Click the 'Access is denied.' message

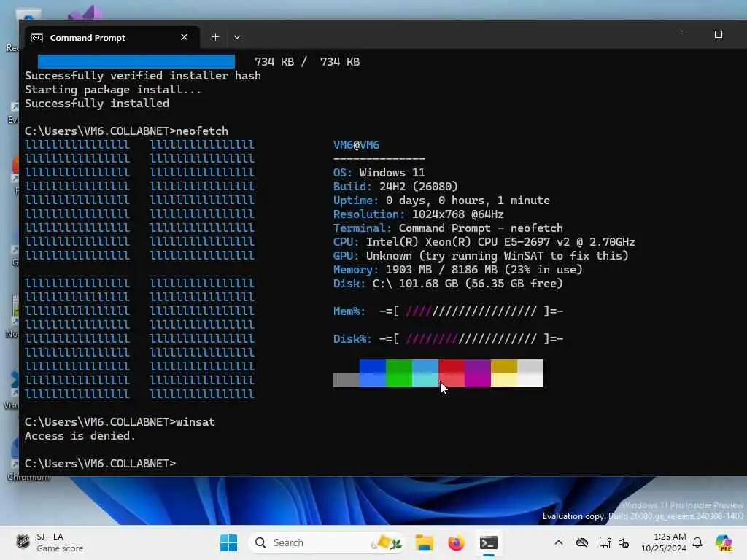(x=80, y=436)
